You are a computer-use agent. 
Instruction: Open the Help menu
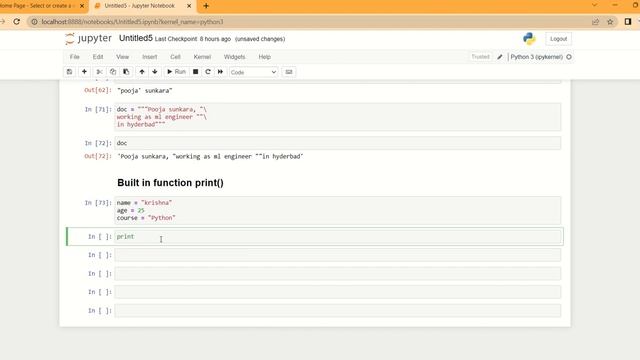(x=264, y=57)
